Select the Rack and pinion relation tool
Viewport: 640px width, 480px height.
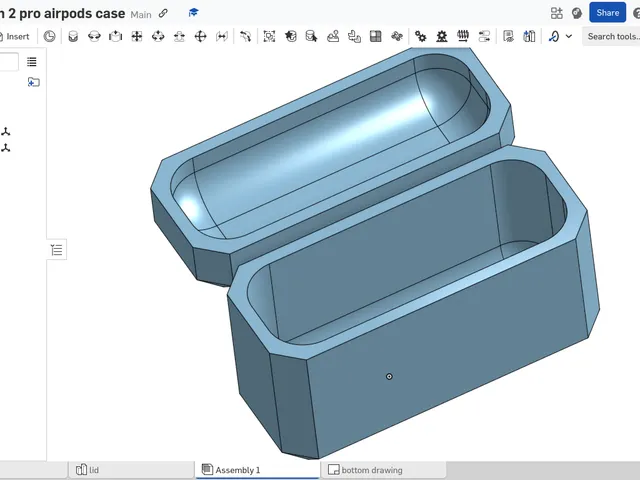pos(442,36)
